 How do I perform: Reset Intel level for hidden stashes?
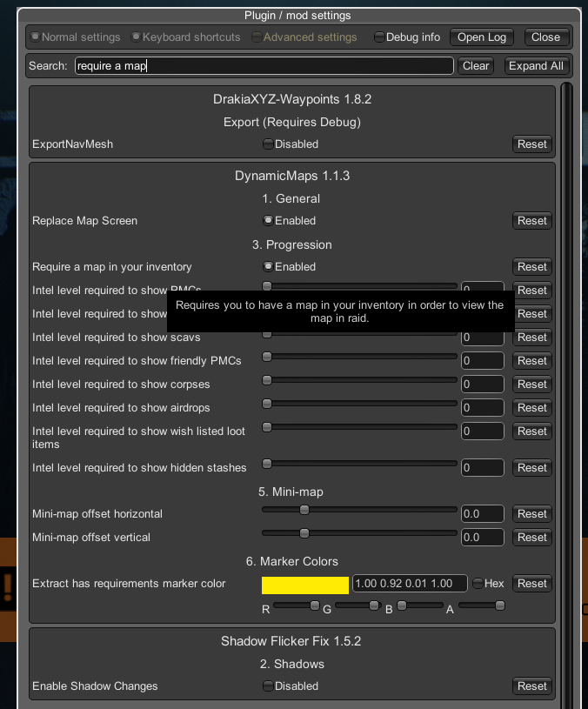click(x=532, y=467)
